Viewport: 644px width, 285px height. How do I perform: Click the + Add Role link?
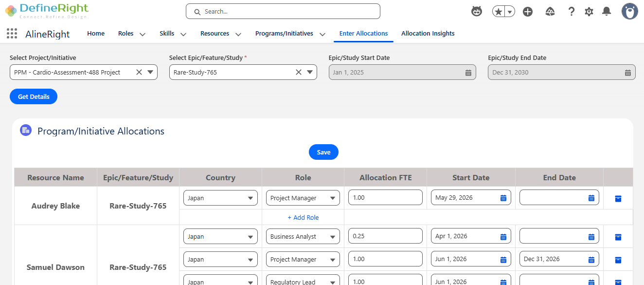[303, 217]
